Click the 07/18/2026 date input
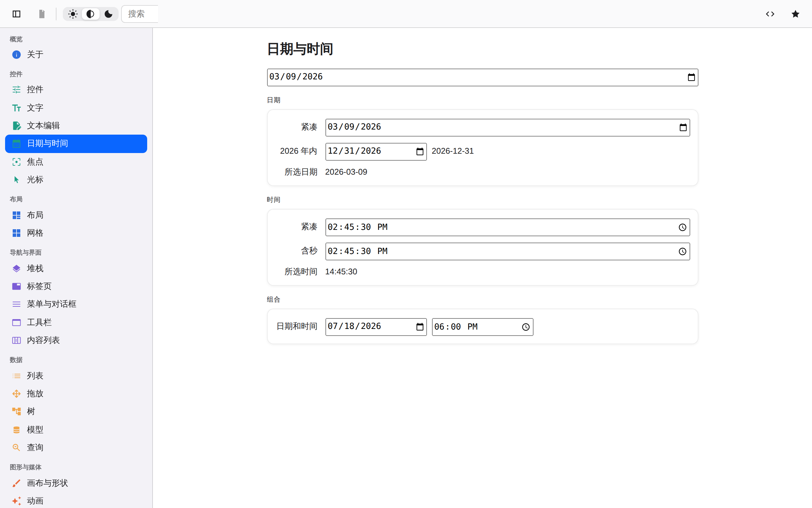812x508 pixels. tap(376, 327)
